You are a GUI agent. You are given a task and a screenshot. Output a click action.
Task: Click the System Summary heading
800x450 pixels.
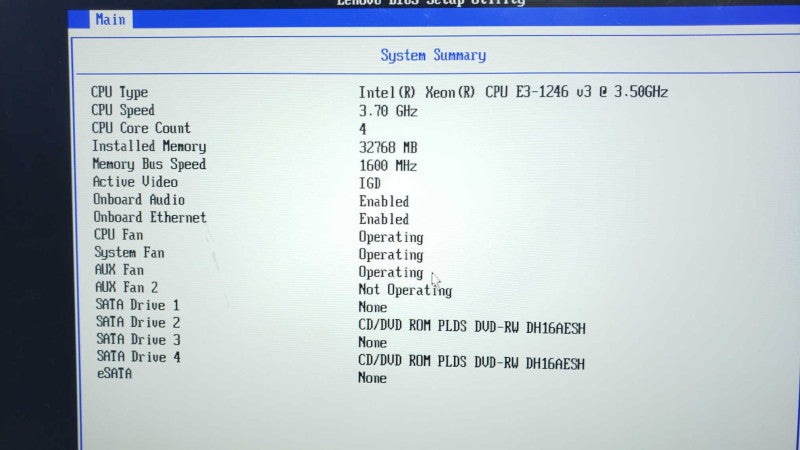point(433,55)
